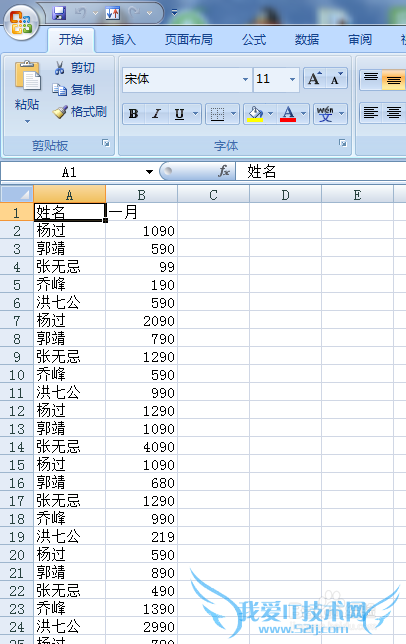
Task: Activate the 格式刷 format painter
Action: click(x=80, y=111)
